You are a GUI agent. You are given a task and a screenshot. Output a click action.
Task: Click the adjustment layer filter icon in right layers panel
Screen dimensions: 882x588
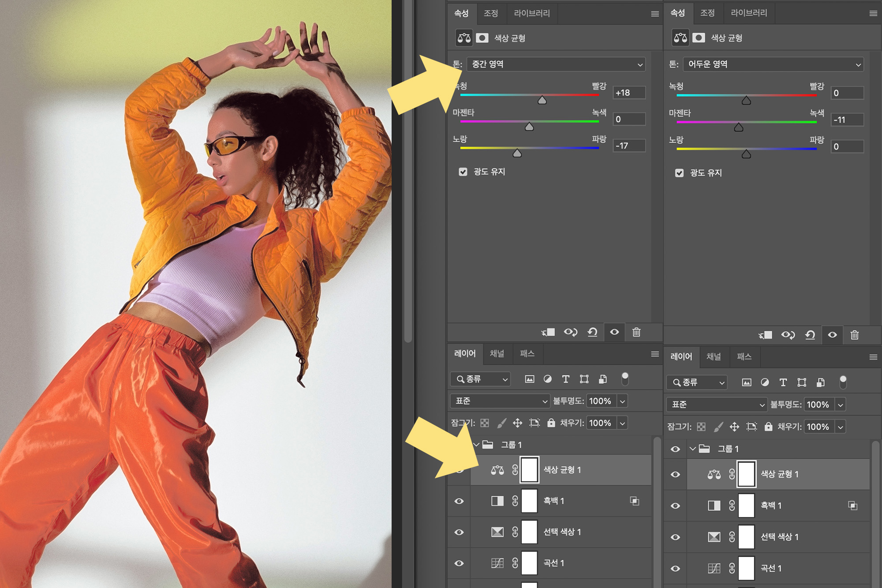click(x=765, y=382)
